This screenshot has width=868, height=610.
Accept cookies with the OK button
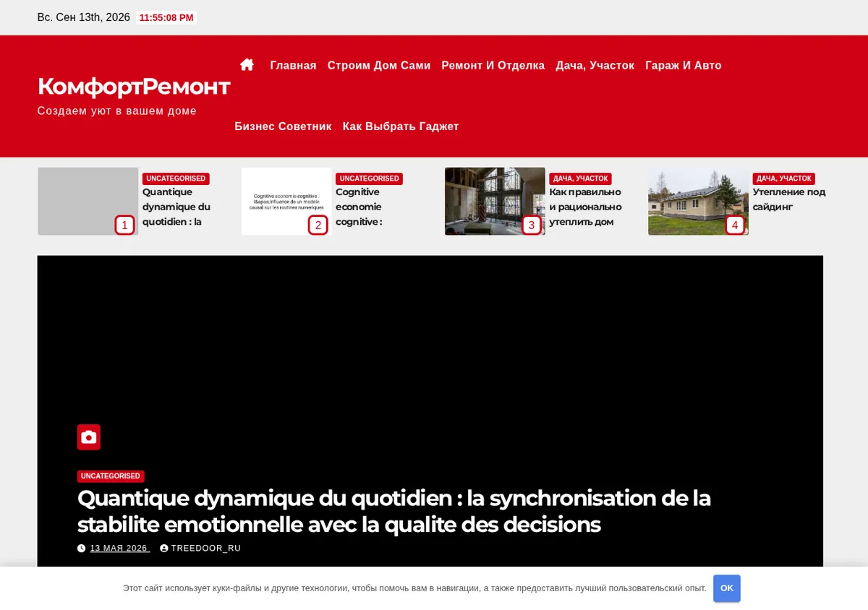click(727, 588)
